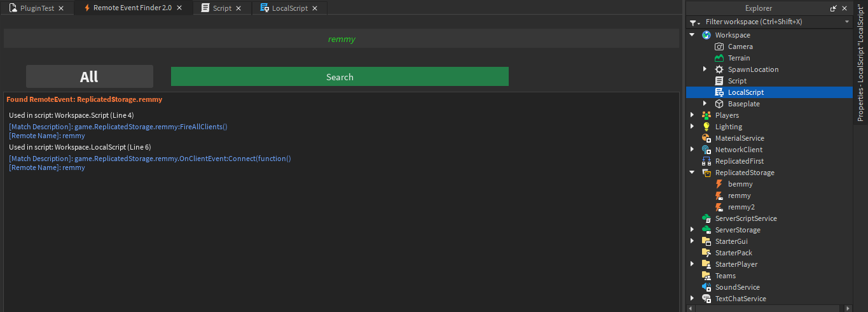Expand the Players node
Image resolution: width=868 pixels, height=312 pixels.
692,115
